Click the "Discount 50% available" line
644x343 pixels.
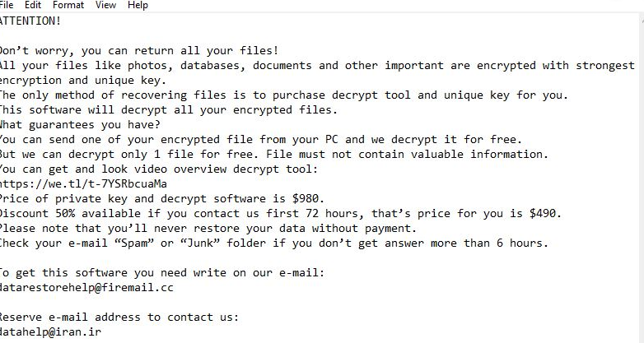(280, 213)
